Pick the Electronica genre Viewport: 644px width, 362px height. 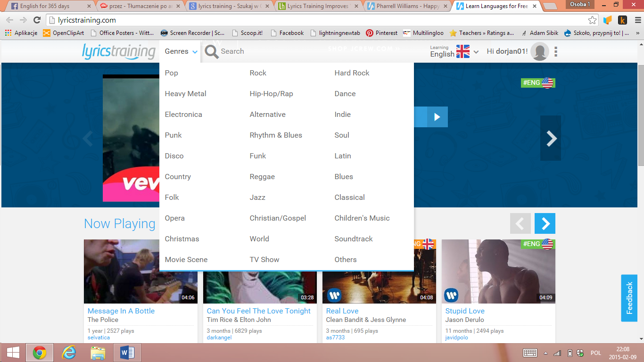[x=183, y=115]
